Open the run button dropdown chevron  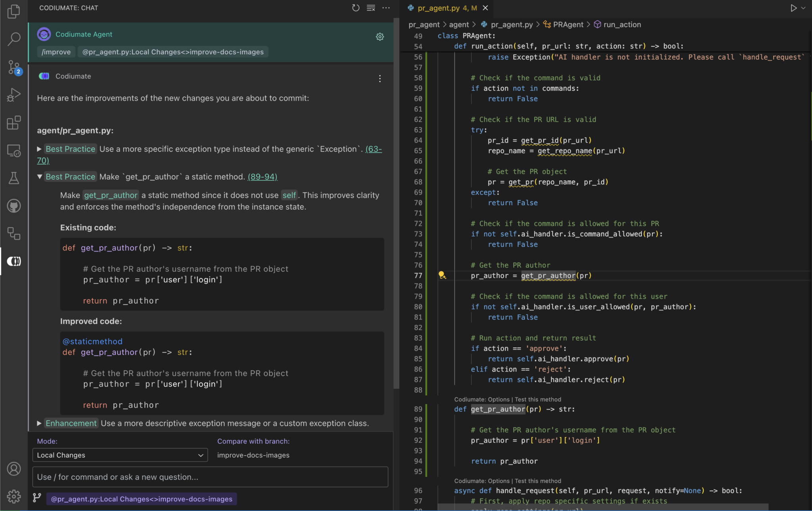[803, 8]
